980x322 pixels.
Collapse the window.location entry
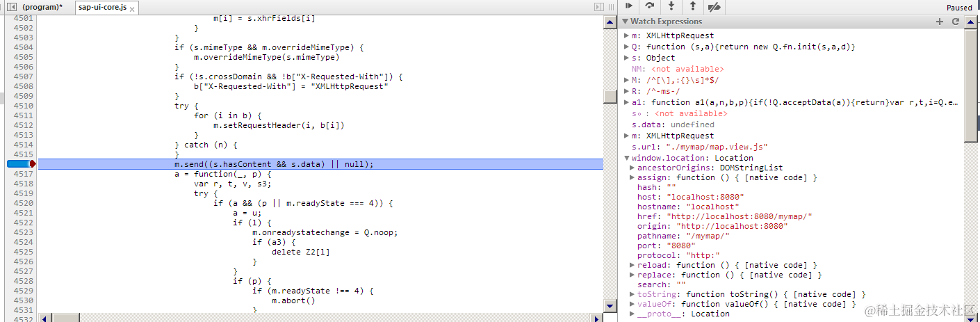click(626, 159)
